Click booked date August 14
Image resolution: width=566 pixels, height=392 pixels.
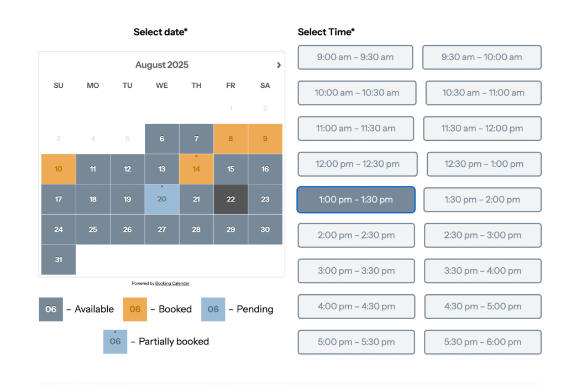click(x=196, y=169)
